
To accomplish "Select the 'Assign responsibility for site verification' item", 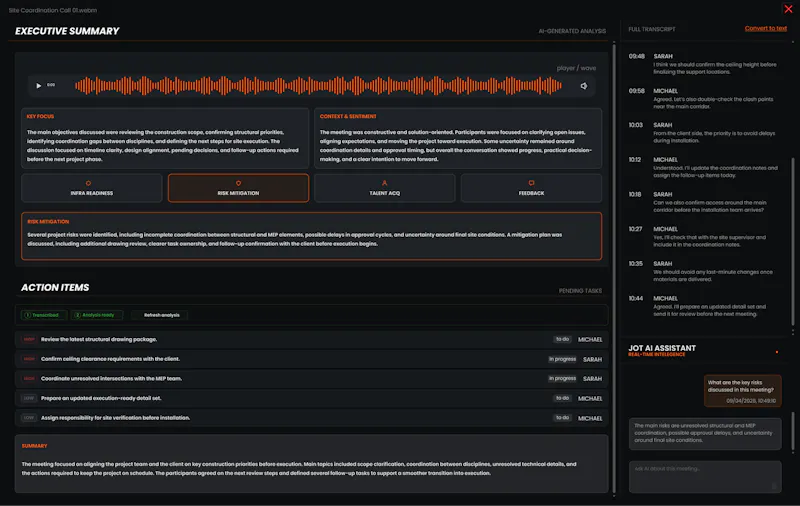I will (x=311, y=418).
